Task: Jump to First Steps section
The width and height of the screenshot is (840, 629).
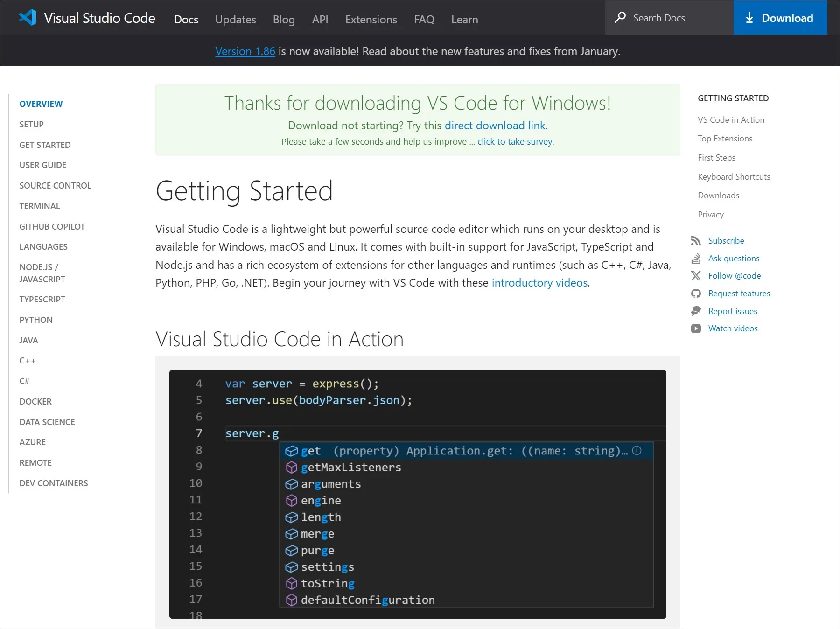Action: [x=716, y=158]
